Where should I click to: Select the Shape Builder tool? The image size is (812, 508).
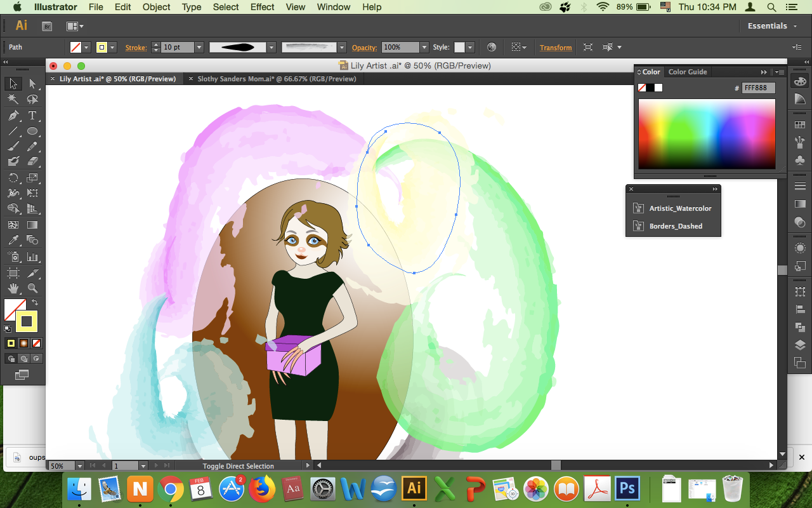(x=13, y=208)
